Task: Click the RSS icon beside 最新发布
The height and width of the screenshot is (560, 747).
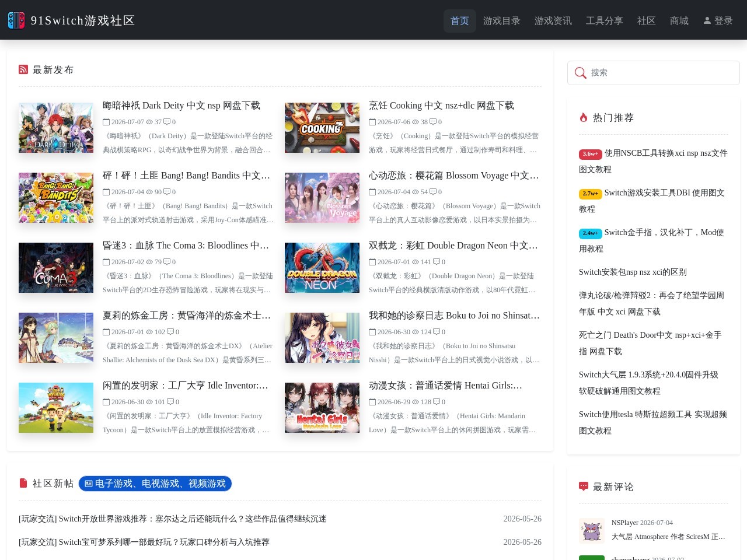Action: (x=23, y=69)
